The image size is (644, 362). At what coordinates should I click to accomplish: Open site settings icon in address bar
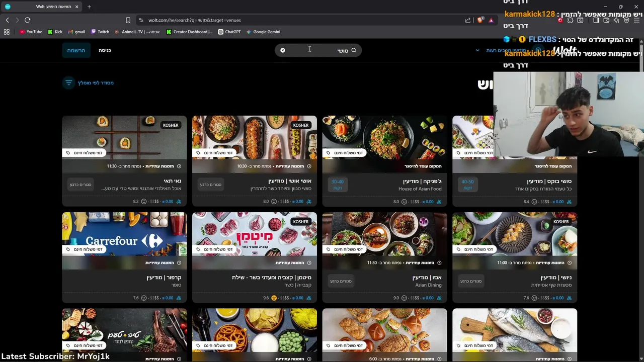141,20
